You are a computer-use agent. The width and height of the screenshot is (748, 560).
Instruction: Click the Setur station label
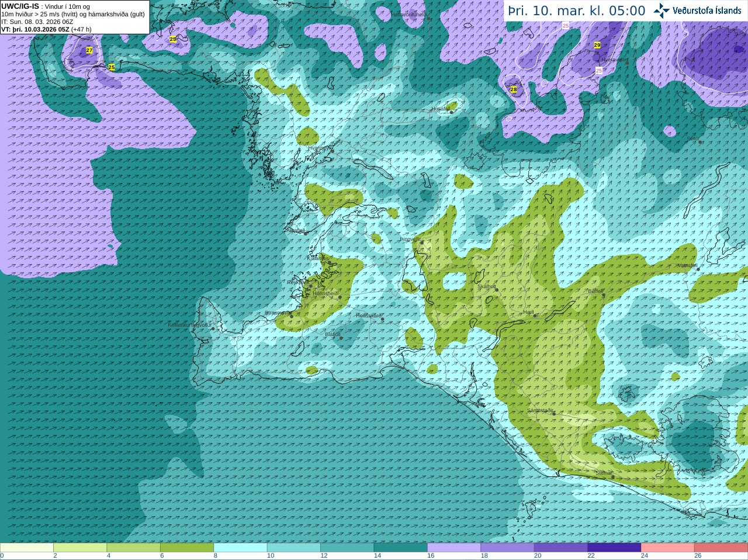[692, 139]
